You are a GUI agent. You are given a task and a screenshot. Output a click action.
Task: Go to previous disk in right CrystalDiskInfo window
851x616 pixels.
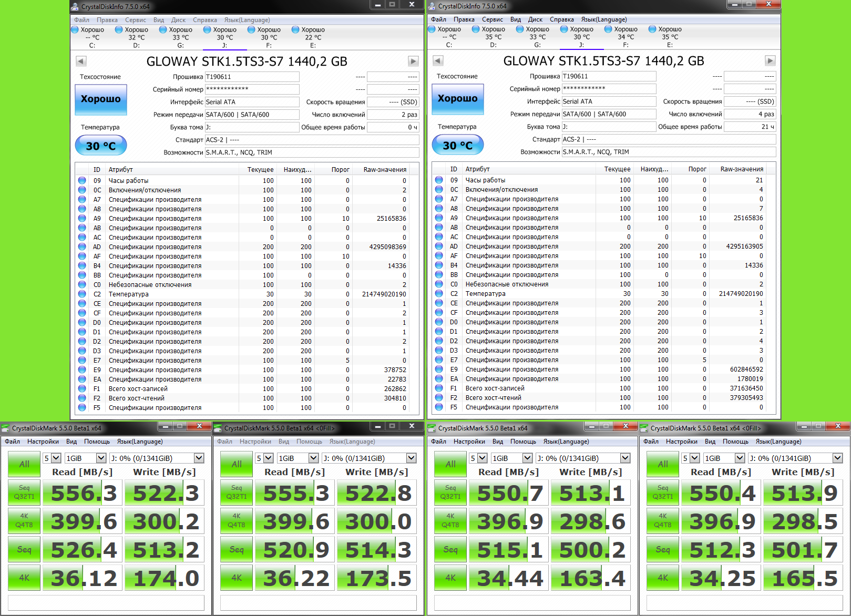[438, 60]
